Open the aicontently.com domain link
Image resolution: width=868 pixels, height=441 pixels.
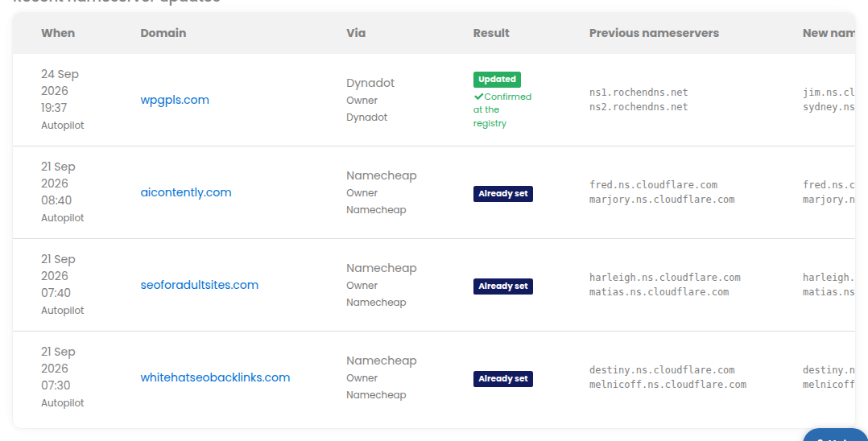click(x=186, y=192)
